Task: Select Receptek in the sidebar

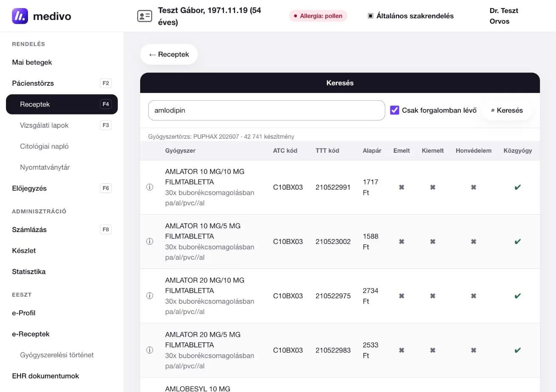Action: point(62,104)
